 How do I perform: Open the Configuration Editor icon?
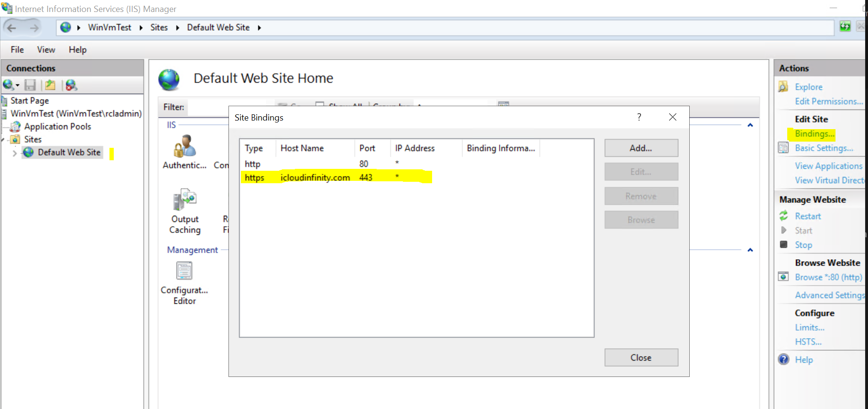click(184, 271)
